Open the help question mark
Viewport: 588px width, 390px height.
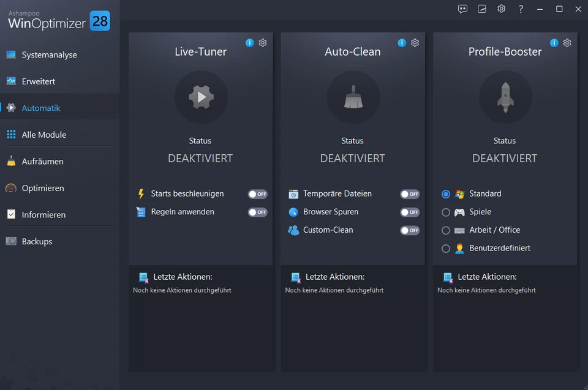pos(521,9)
